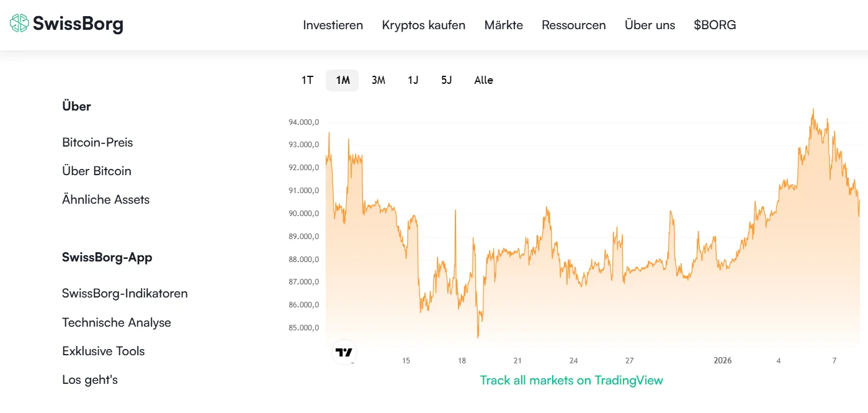This screenshot has height=413, width=868.
Task: Click the 94.000,0 price axis label
Action: [x=304, y=122]
